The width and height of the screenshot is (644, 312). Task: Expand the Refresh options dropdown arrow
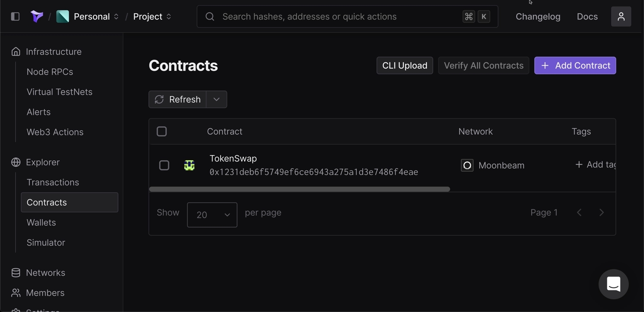(216, 99)
